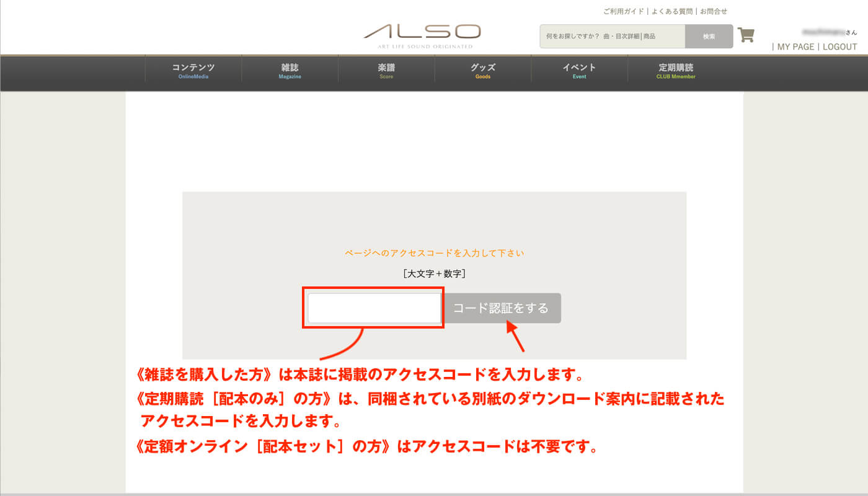Image resolution: width=868 pixels, height=496 pixels.
Task: Open the shopping cart icon
Action: tap(746, 35)
